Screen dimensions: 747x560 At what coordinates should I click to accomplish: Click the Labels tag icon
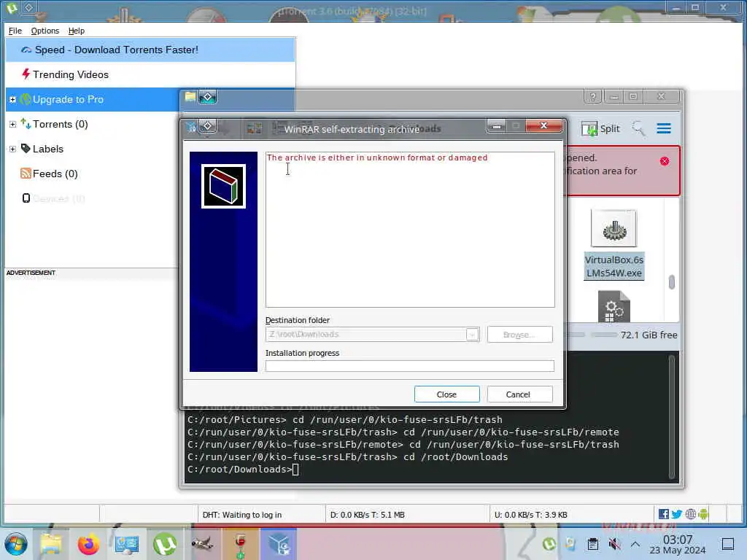tap(26, 149)
